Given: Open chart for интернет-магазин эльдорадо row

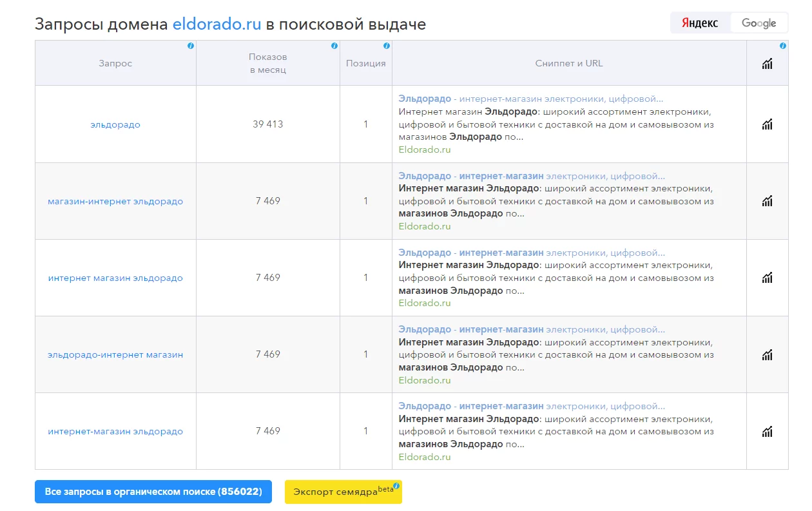Looking at the screenshot, I should (x=767, y=431).
